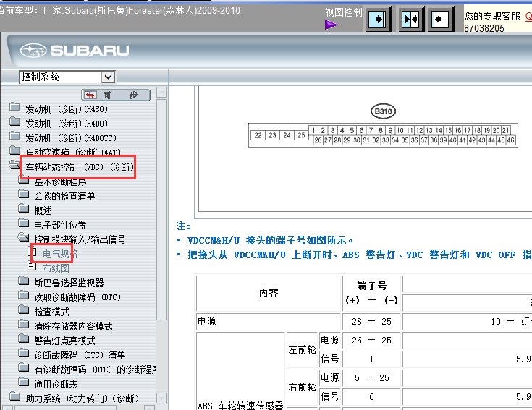Open folder icon for 发动机 (诊断)(H4DO)
Image resolution: width=532 pixels, height=410 pixels.
click(x=15, y=121)
